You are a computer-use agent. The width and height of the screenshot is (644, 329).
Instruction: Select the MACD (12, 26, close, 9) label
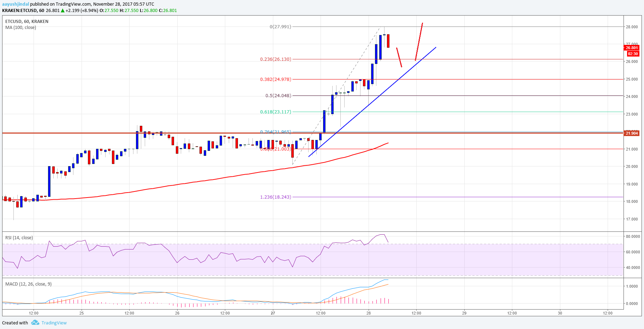coord(29,284)
